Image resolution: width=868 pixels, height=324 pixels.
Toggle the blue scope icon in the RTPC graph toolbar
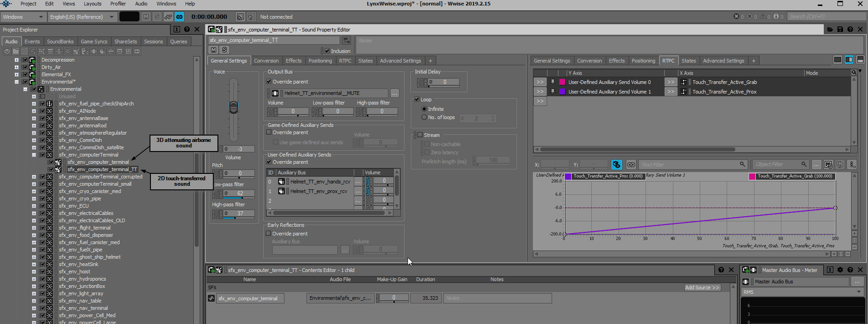(x=616, y=164)
